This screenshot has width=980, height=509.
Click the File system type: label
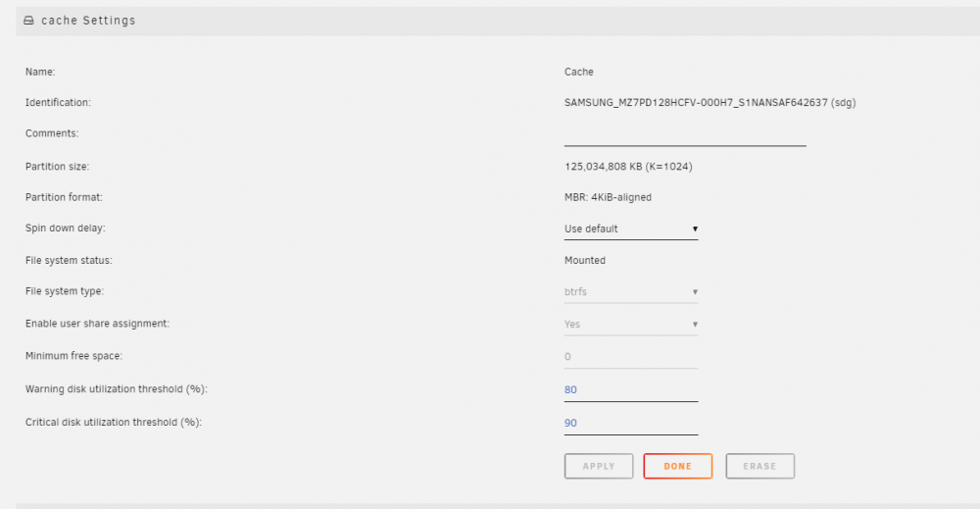click(65, 291)
